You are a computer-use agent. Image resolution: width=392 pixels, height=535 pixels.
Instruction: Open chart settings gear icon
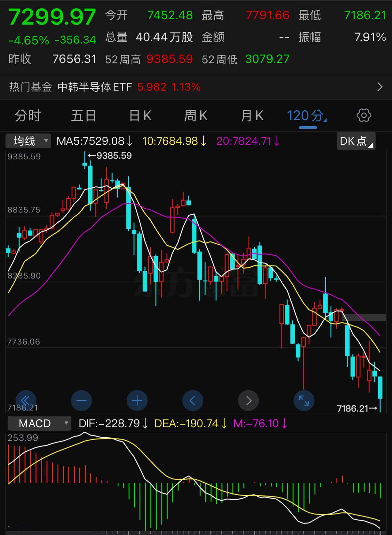(364, 116)
